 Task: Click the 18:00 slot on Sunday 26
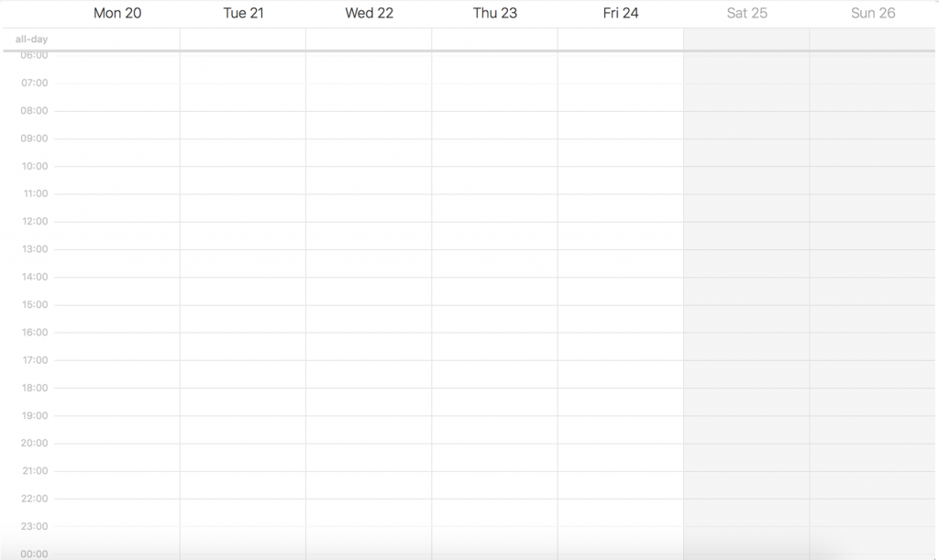click(x=873, y=402)
